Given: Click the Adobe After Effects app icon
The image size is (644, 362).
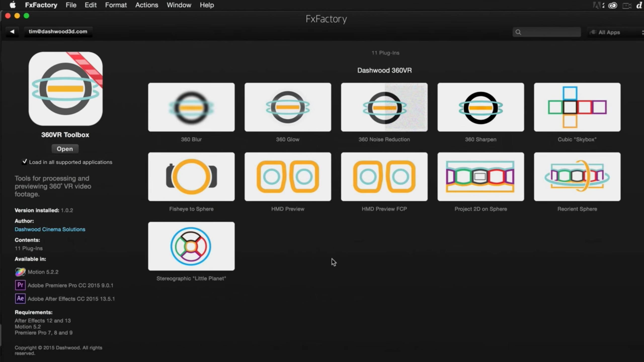Looking at the screenshot, I should pos(20,299).
